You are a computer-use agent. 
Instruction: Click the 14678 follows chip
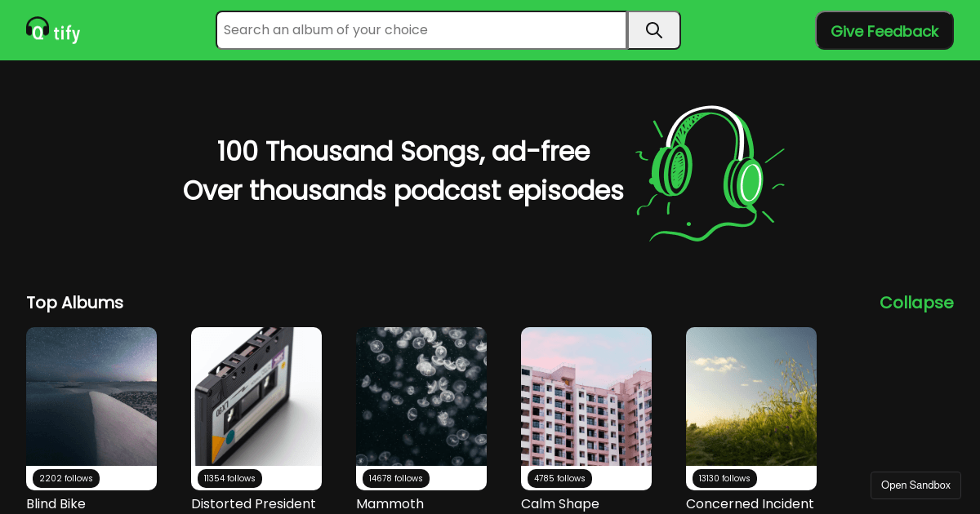(396, 479)
